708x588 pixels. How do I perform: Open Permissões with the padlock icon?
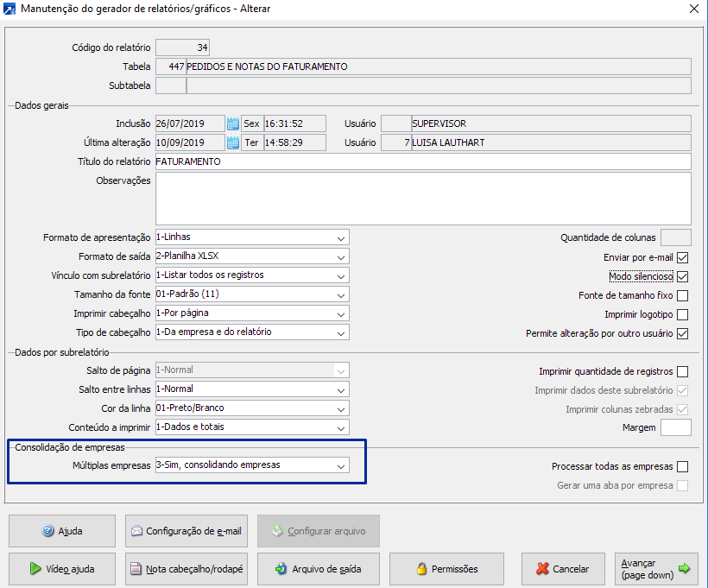tap(446, 569)
